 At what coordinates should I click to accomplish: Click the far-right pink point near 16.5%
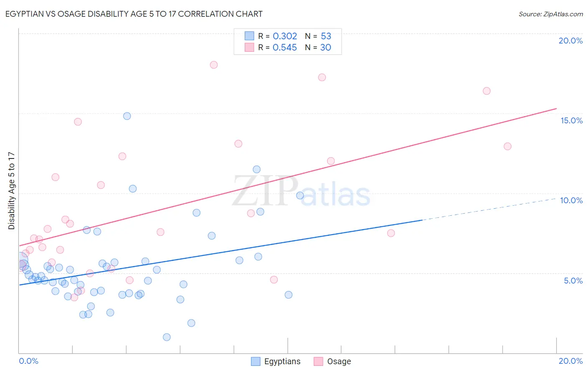click(x=487, y=91)
